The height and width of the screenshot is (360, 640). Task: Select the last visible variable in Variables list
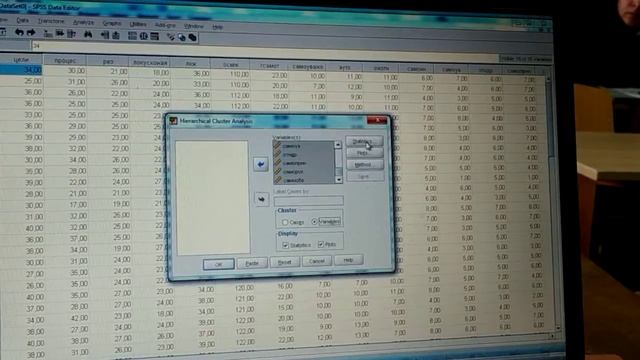[x=304, y=180]
